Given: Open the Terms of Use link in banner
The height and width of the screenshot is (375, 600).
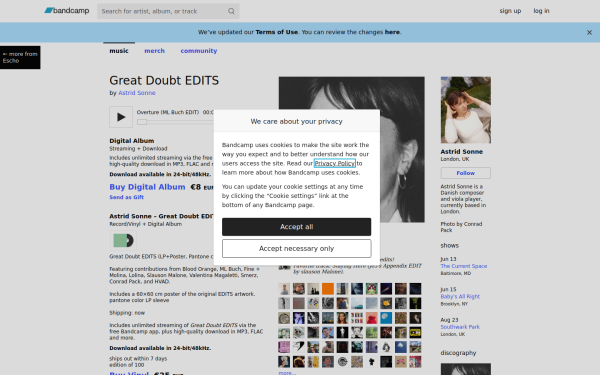Looking at the screenshot, I should click(277, 32).
